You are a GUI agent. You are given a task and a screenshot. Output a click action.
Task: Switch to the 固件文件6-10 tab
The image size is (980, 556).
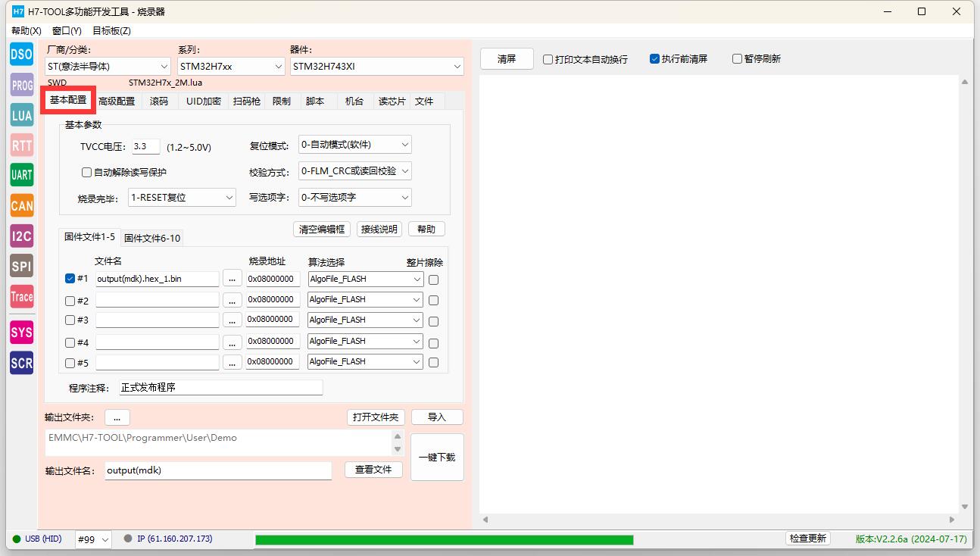[x=152, y=238]
